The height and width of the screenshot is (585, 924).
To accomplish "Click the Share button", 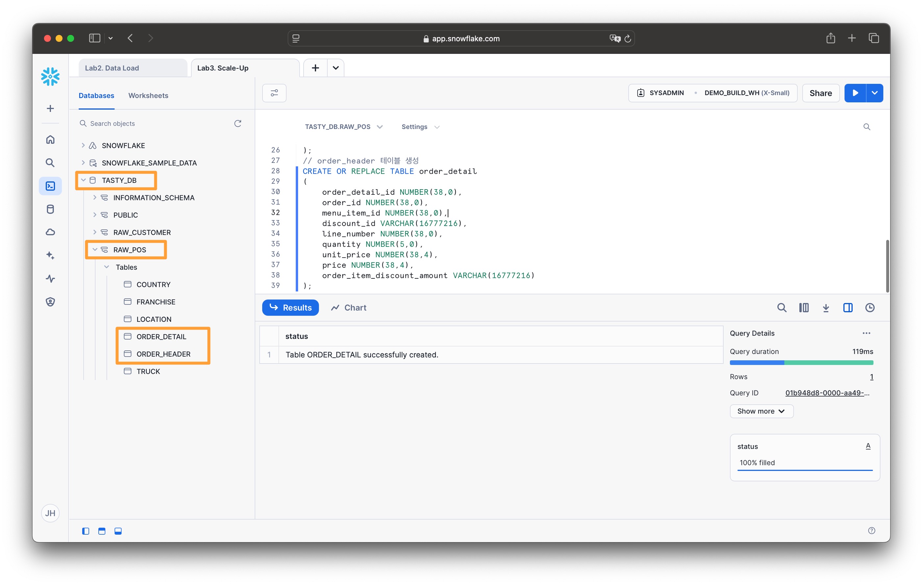I will pos(820,93).
